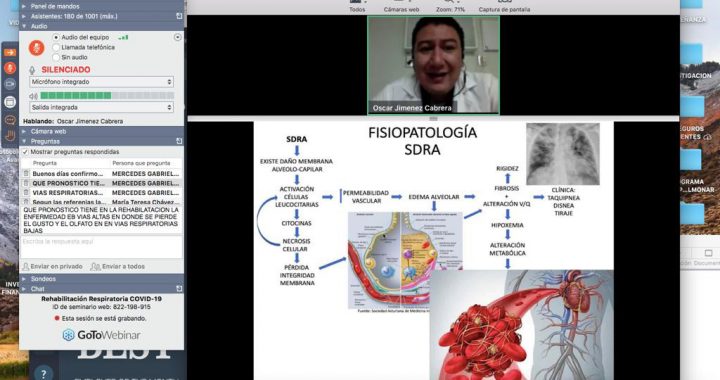
Task: Click the trash icon for 'VIAS RESPIRATORIAS...'
Action: pyautogui.click(x=26, y=193)
